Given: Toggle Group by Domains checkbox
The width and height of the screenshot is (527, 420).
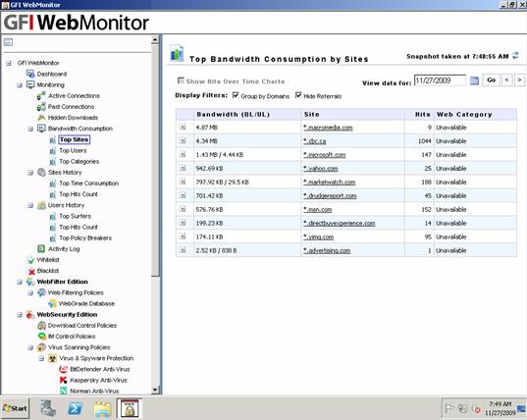Looking at the screenshot, I should pos(236,95).
